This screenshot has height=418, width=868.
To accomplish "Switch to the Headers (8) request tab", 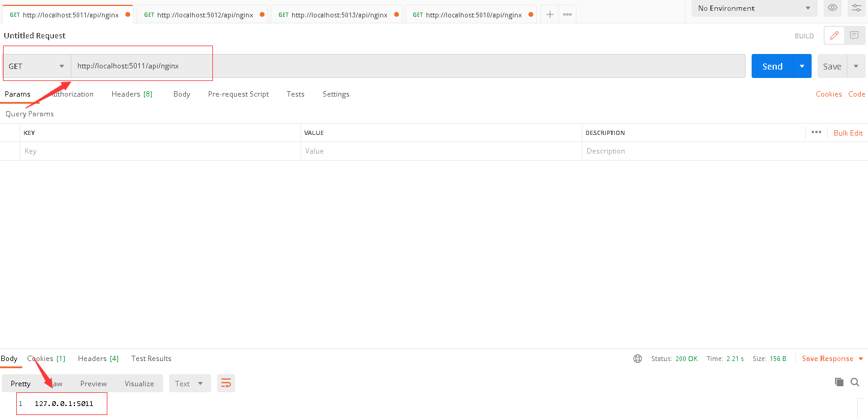I will coord(132,94).
